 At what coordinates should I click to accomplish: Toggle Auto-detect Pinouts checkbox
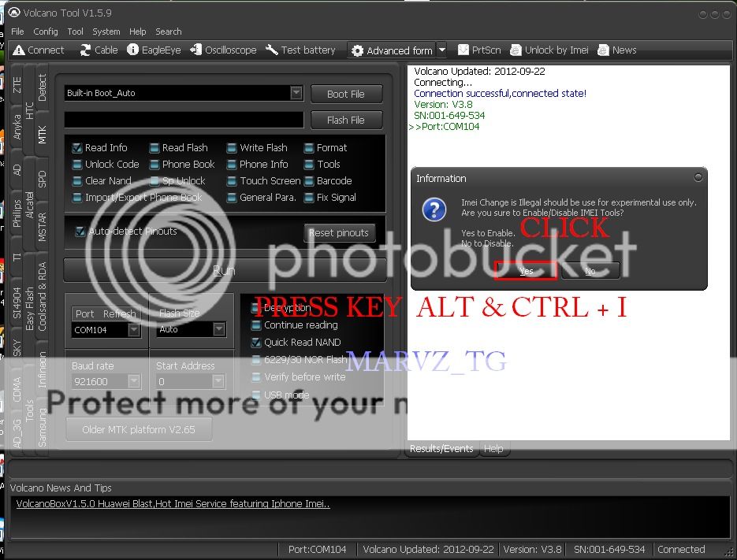[x=80, y=231]
